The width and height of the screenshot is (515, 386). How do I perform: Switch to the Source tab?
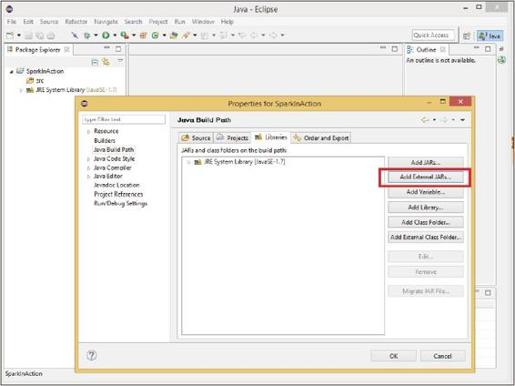pyautogui.click(x=196, y=138)
